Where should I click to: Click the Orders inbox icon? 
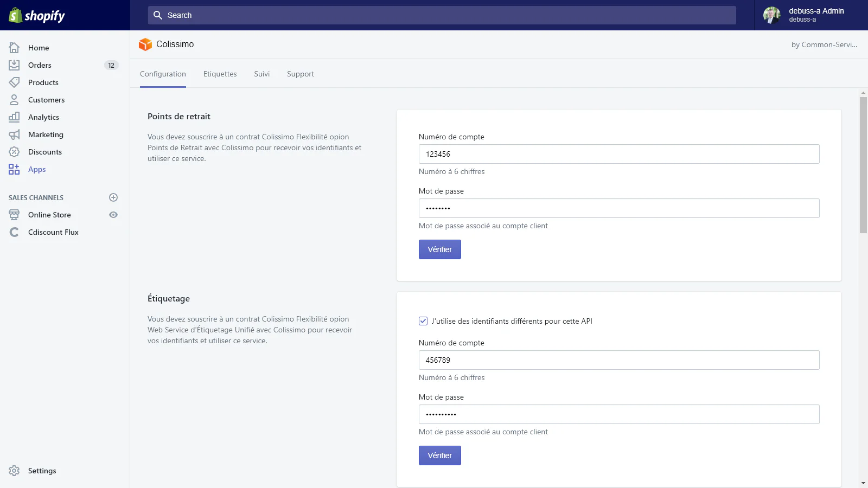coord(14,65)
